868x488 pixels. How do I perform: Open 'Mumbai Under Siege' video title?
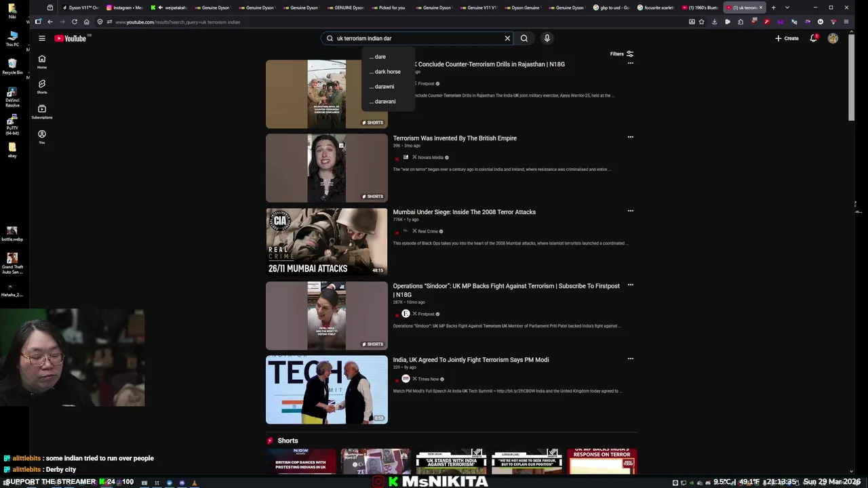pyautogui.click(x=465, y=212)
